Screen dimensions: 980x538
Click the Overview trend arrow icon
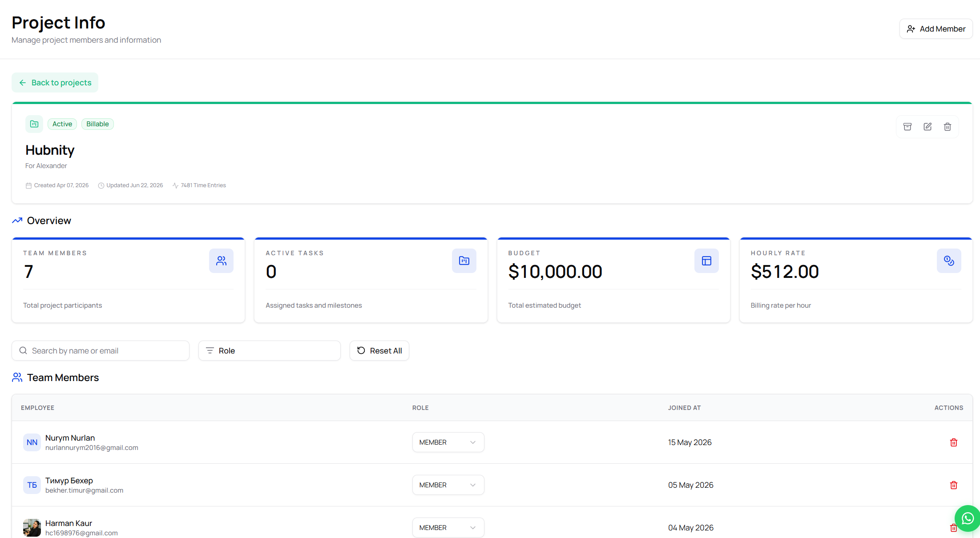pos(17,221)
